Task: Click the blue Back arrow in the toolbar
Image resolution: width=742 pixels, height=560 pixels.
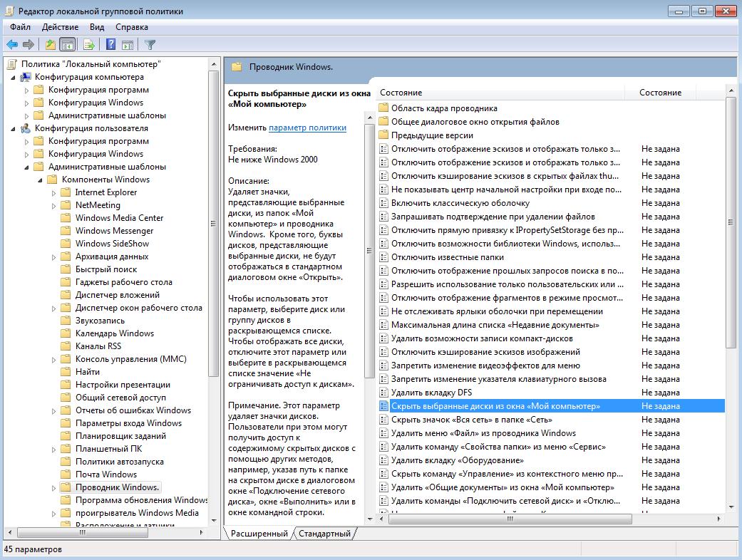Action: (x=12, y=45)
